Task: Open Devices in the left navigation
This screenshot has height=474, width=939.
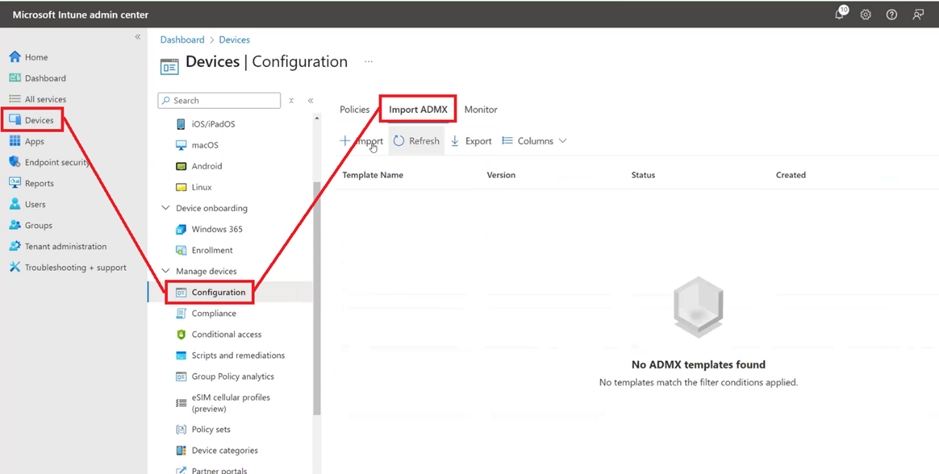Action: [x=39, y=120]
